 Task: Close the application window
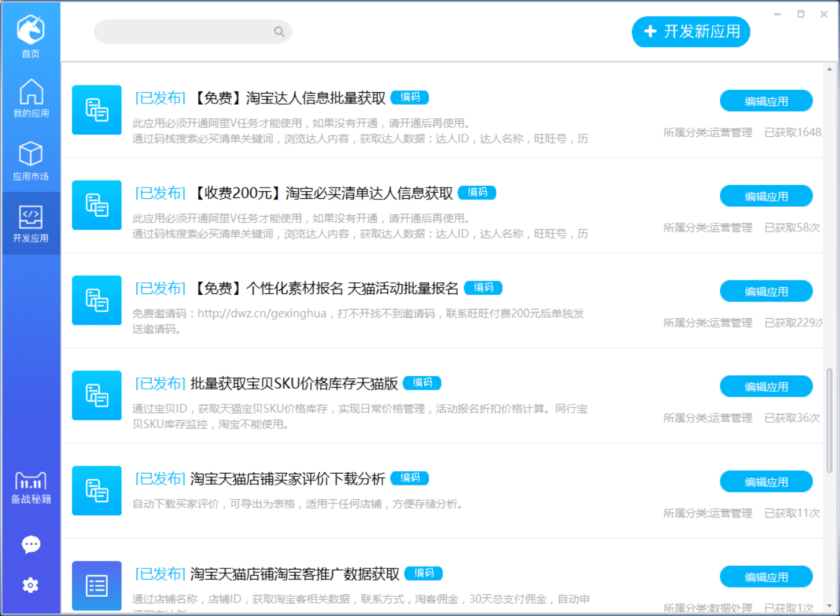(824, 14)
